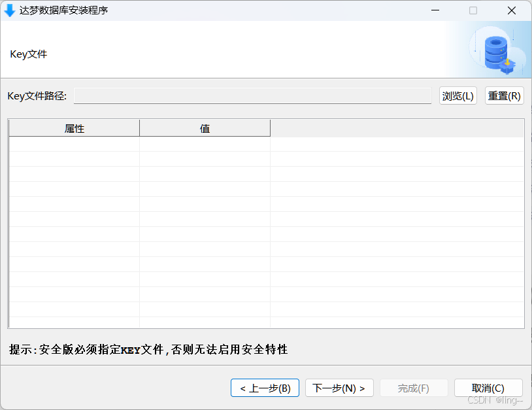Cancel installation with 取消(C) button
The image size is (532, 410).
coord(488,388)
